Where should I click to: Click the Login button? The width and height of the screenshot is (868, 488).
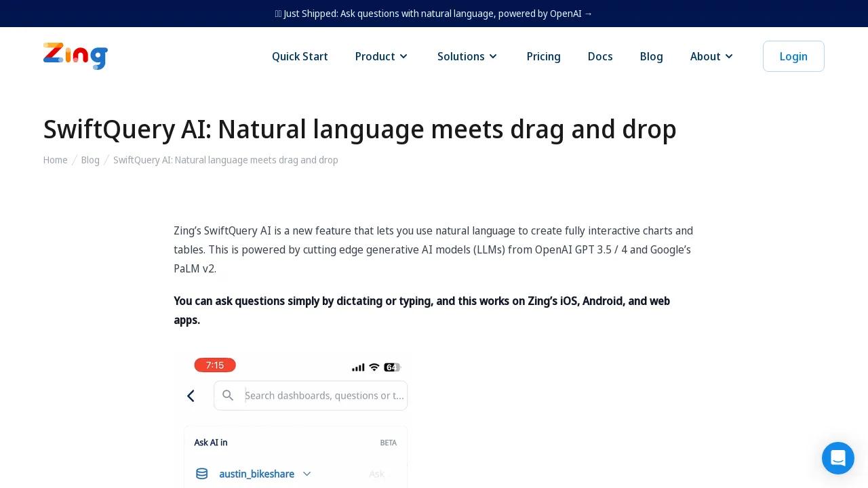(793, 56)
